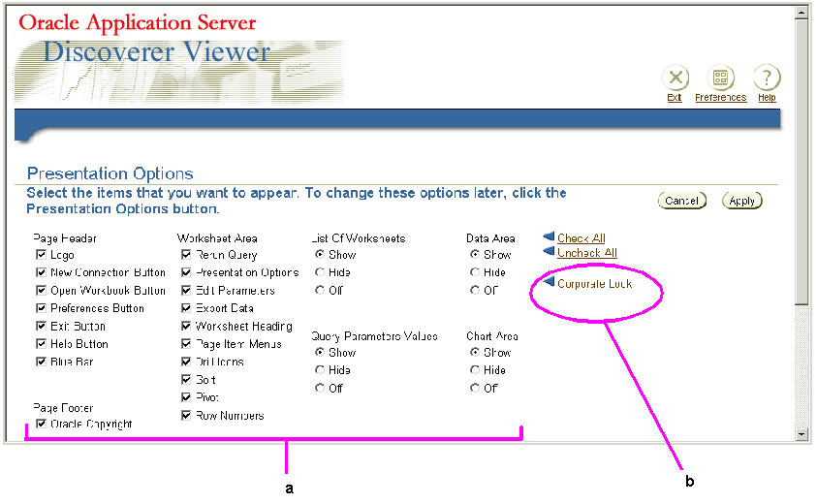This screenshot has width=817, height=504.
Task: Click the Exit icon in the header
Action: [676, 78]
